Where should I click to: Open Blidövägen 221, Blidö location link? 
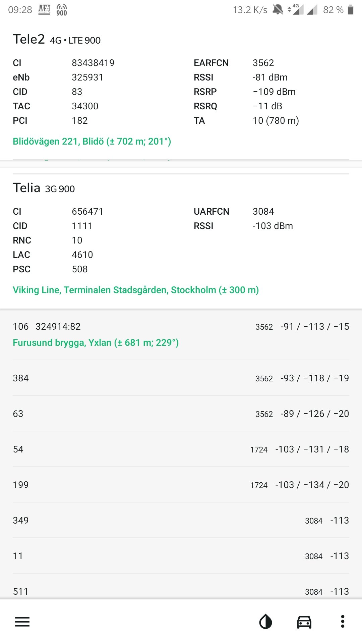pos(92,141)
